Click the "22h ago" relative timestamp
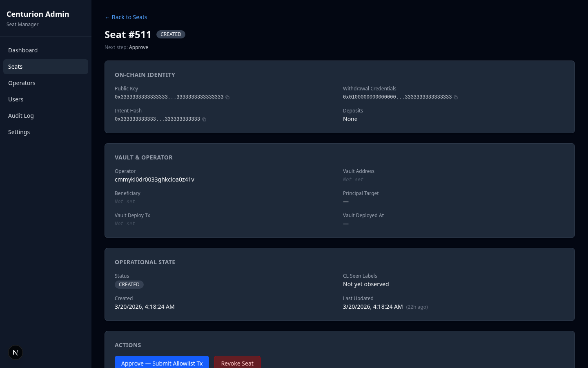The width and height of the screenshot is (588, 368). click(416, 307)
